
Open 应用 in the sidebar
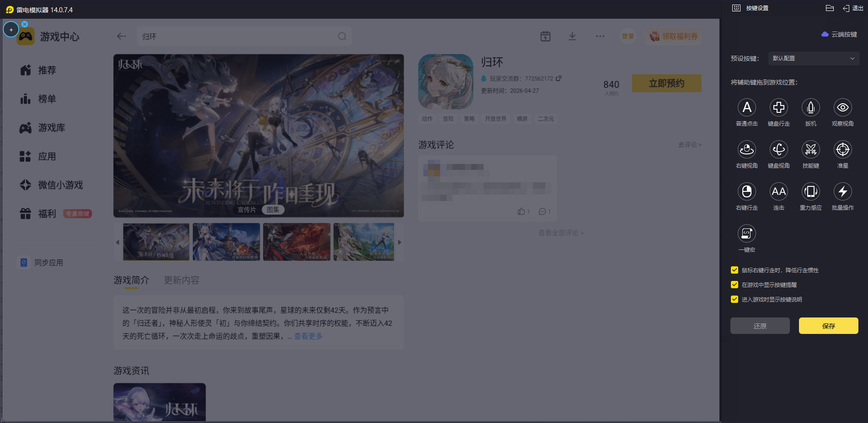pos(38,157)
